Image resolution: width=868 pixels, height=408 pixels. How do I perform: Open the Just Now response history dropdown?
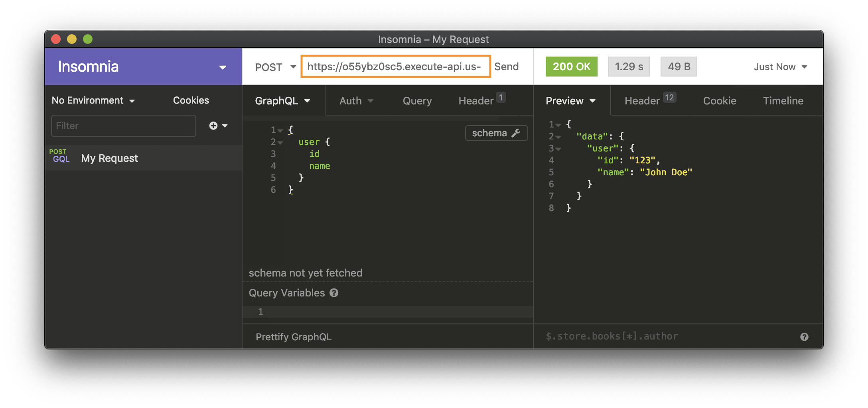(780, 67)
